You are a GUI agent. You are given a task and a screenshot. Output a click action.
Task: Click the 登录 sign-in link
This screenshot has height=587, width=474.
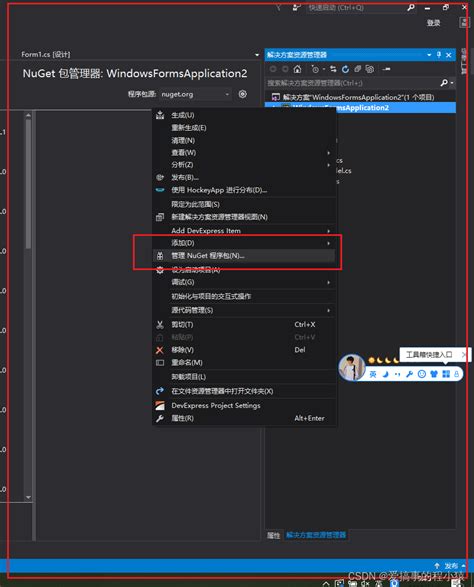click(x=434, y=23)
